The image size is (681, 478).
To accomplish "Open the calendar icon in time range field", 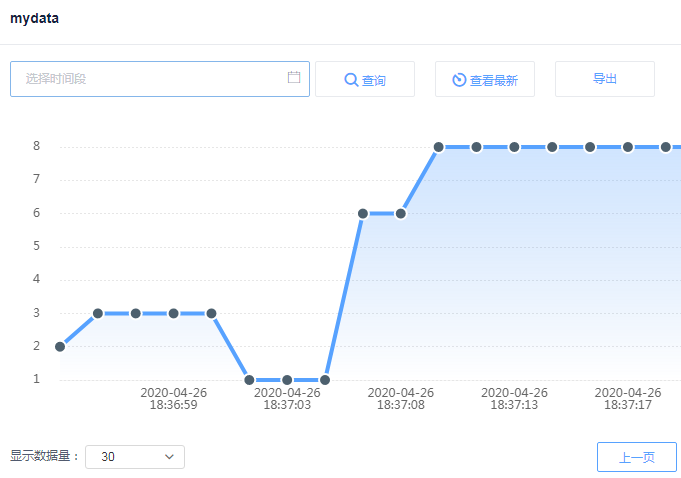I will pos(294,78).
